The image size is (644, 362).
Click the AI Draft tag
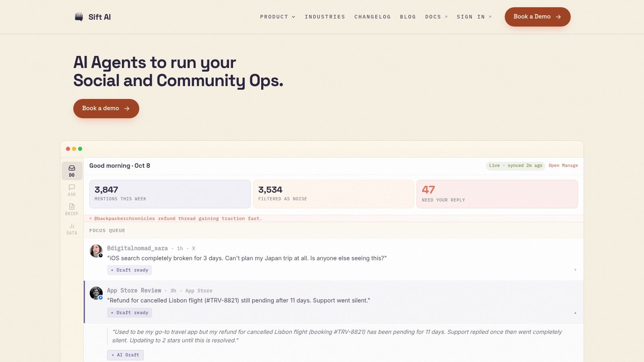(125, 355)
